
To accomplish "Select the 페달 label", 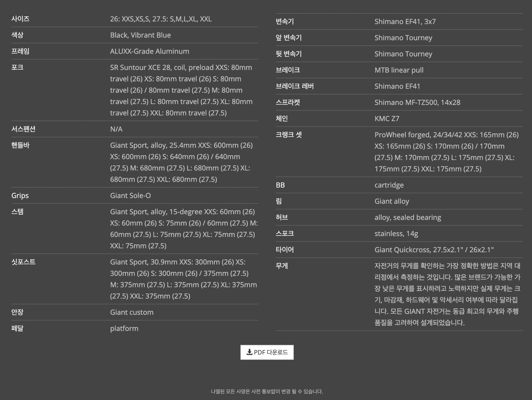I will click(17, 328).
